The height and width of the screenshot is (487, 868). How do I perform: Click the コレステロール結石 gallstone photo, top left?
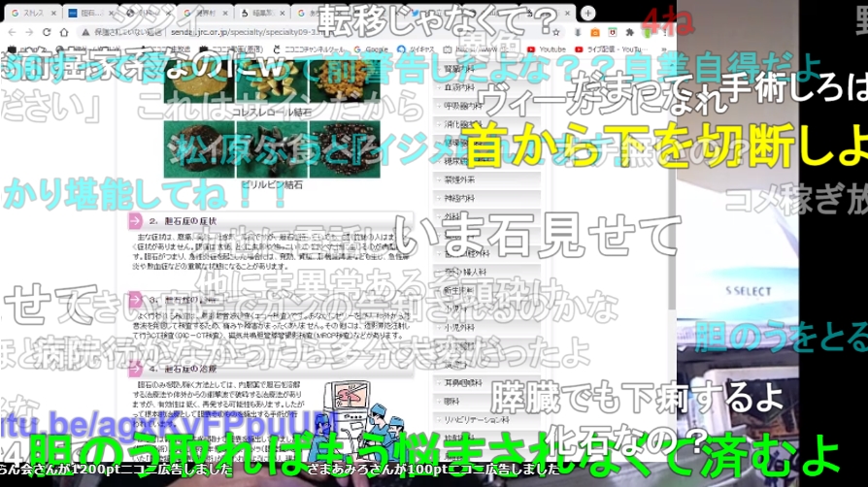[199, 81]
